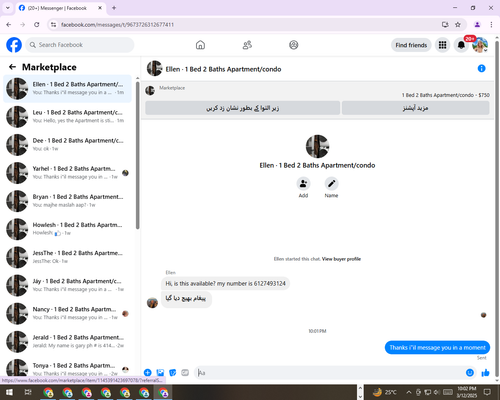Open a new browser tab

[114, 8]
